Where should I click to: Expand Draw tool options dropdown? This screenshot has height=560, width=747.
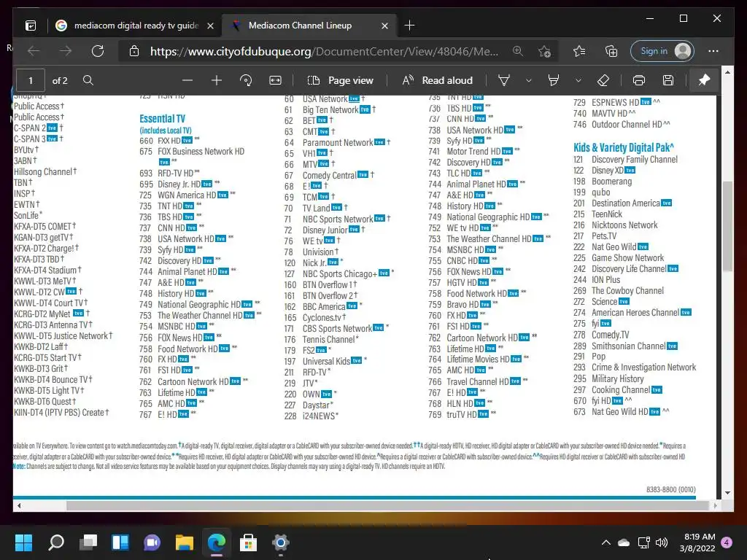coord(528,80)
